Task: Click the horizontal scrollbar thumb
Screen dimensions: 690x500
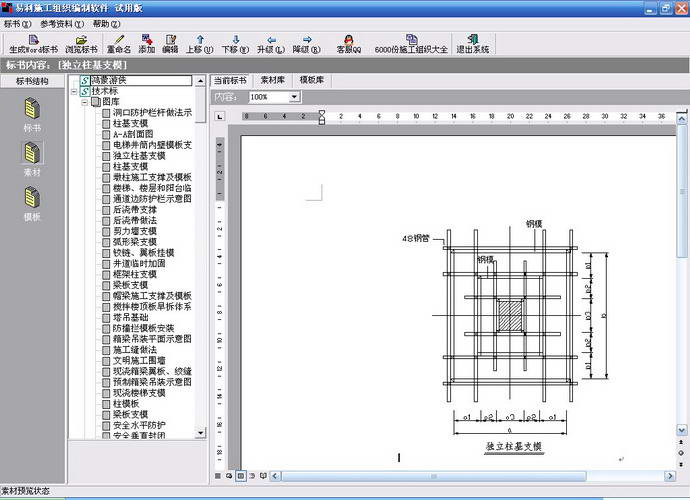Action: [x=433, y=476]
